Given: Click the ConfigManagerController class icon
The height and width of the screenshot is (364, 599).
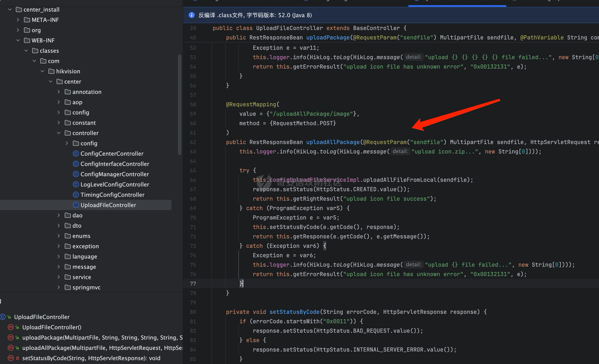Looking at the screenshot, I should [x=76, y=174].
